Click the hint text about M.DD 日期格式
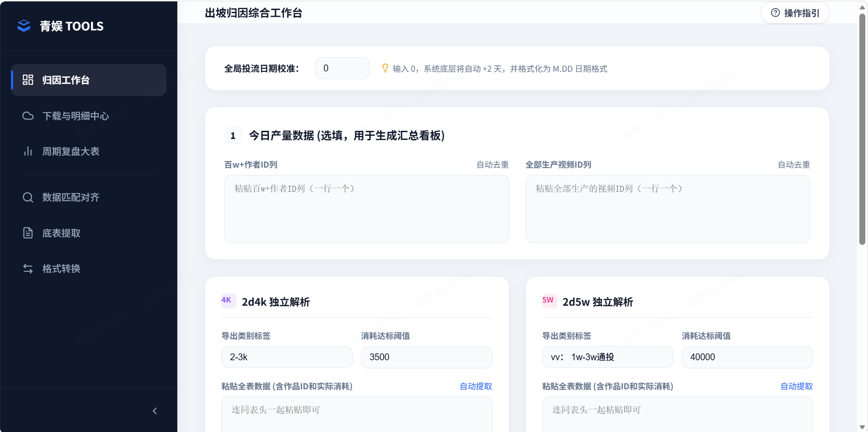This screenshot has width=868, height=432. pos(500,69)
